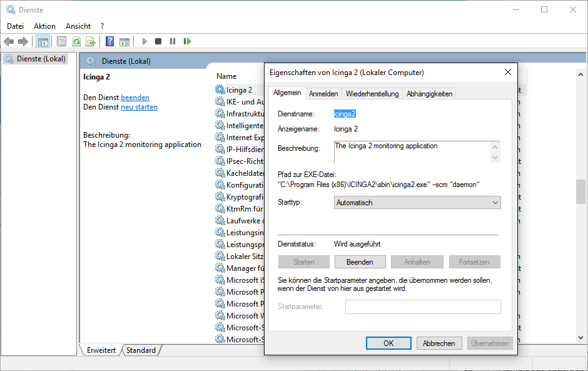The width and height of the screenshot is (588, 371).
Task: Switch to the Allgemein tab
Action: pyautogui.click(x=287, y=93)
